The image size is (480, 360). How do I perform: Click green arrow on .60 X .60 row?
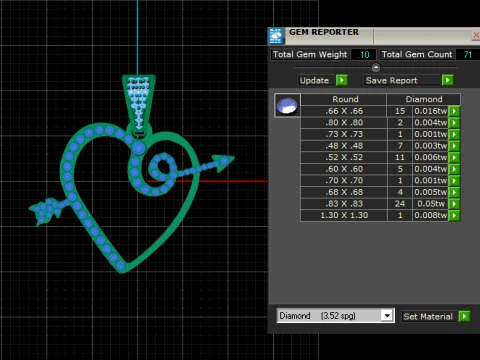tap(454, 169)
